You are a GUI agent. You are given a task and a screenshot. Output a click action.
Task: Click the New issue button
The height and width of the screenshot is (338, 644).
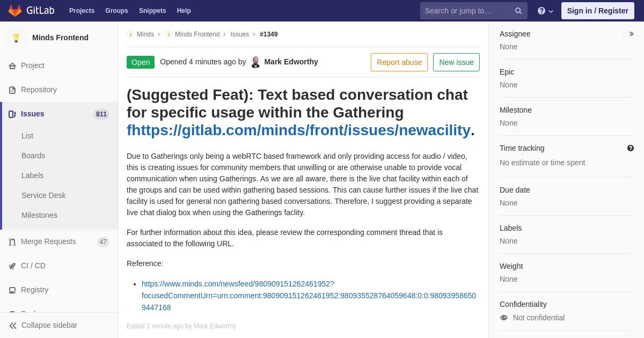pos(456,62)
